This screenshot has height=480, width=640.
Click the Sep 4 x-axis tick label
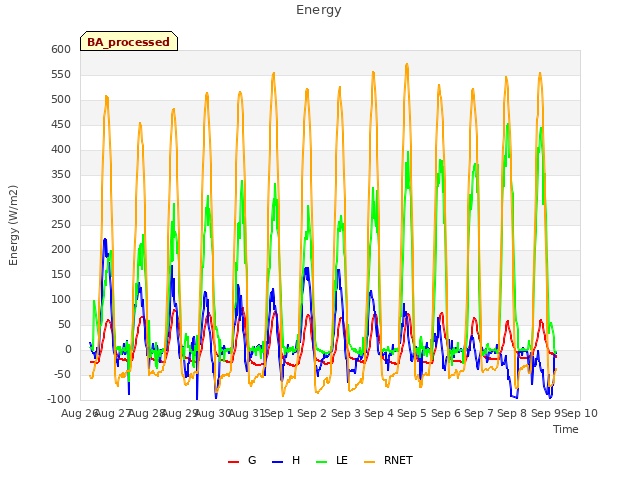[379, 413]
